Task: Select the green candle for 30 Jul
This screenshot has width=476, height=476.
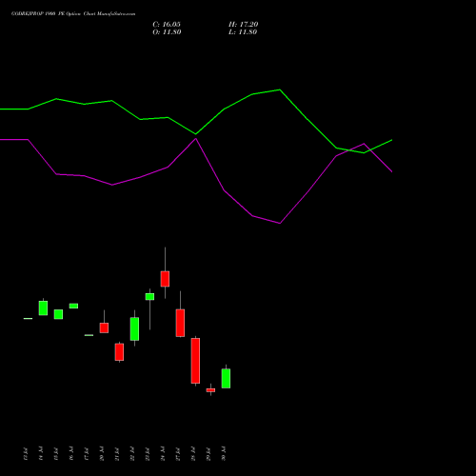Action: (226, 378)
